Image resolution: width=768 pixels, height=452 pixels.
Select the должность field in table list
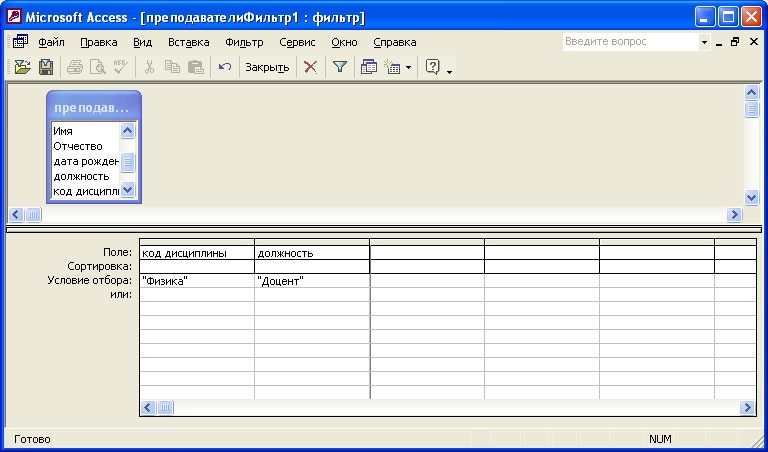(x=81, y=176)
